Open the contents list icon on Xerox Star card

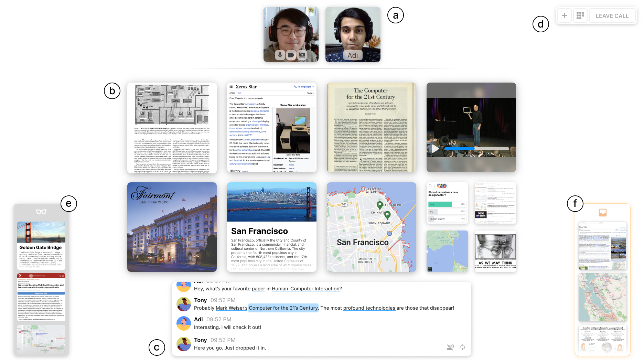pyautogui.click(x=231, y=87)
